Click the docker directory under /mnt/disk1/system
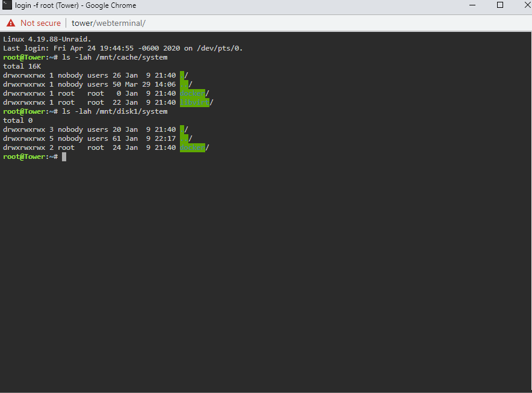Viewport: 532px width, 393px height. tap(193, 147)
